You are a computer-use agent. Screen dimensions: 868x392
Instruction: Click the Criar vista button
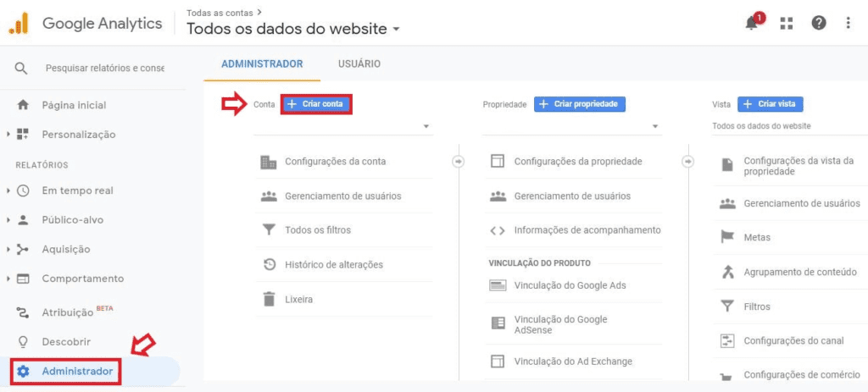pos(770,104)
